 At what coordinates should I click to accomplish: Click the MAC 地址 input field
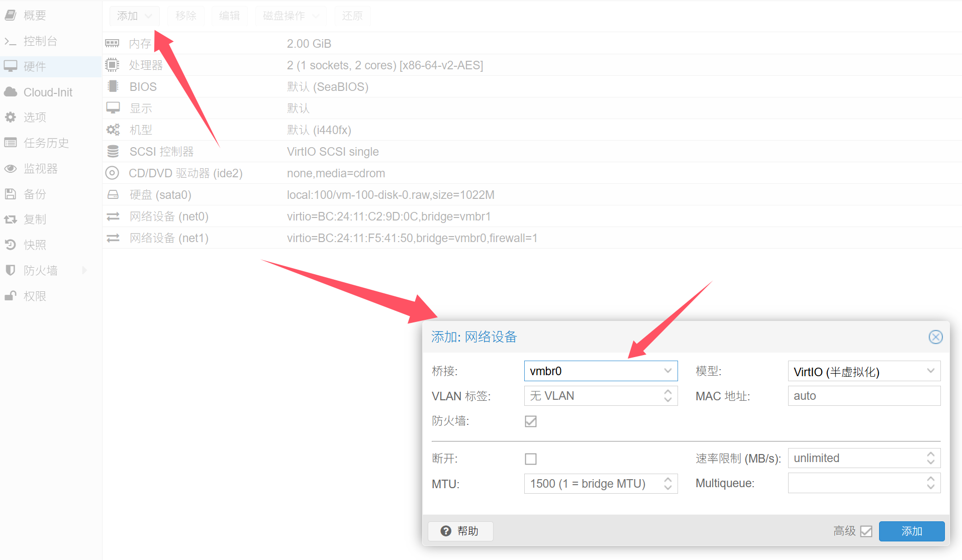coord(863,396)
